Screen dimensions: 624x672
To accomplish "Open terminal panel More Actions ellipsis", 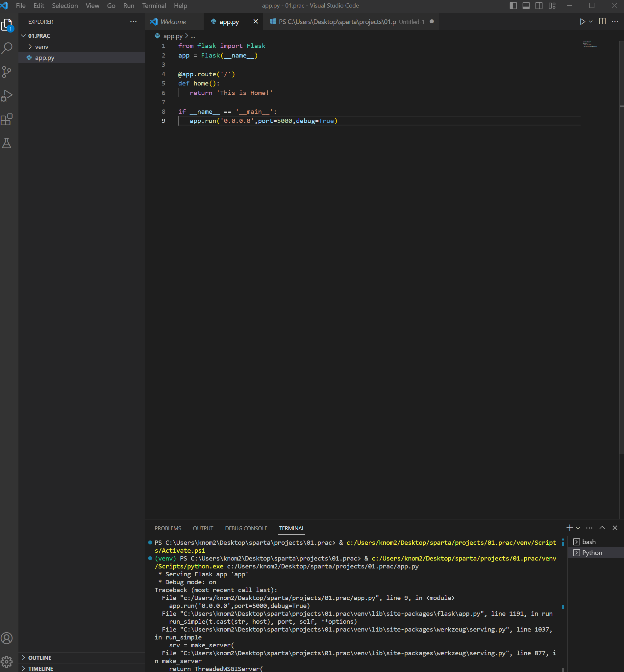I will point(589,528).
